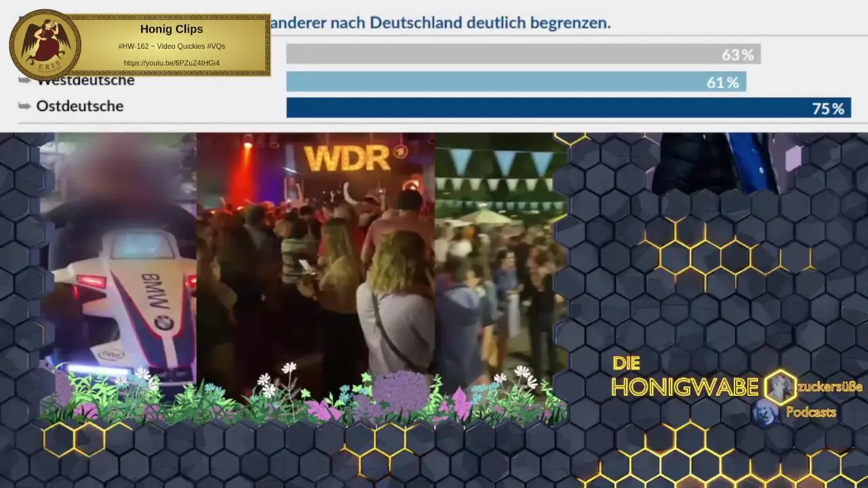The image size is (868, 488).
Task: Click the Eris winged emblem logo
Action: [45, 45]
